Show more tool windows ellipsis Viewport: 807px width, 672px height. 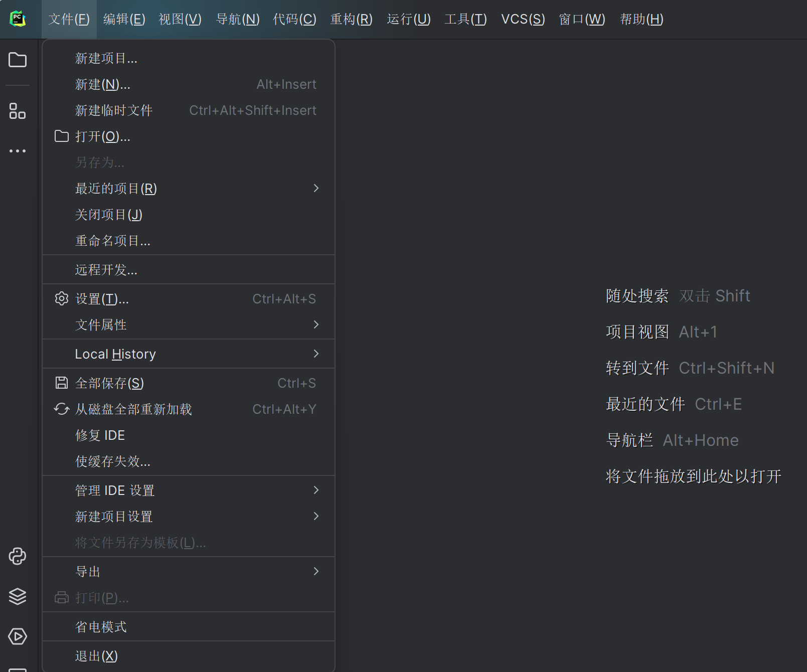(x=18, y=150)
